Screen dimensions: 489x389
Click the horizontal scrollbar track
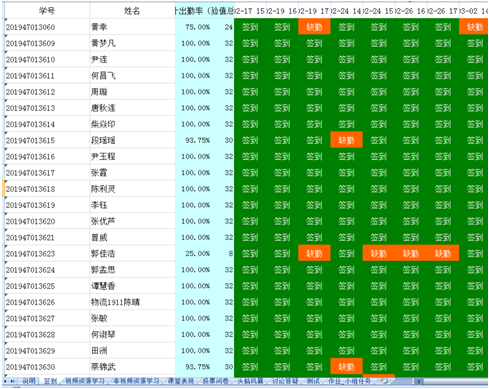tap(455, 381)
